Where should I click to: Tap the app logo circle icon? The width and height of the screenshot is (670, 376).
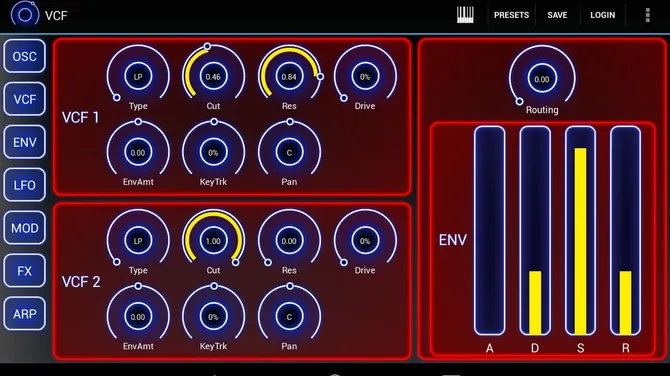[x=24, y=15]
